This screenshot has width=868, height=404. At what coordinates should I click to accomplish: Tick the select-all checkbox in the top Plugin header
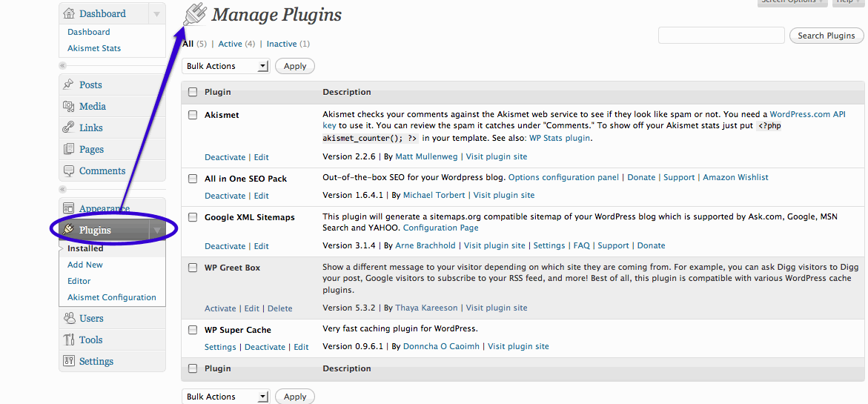193,92
